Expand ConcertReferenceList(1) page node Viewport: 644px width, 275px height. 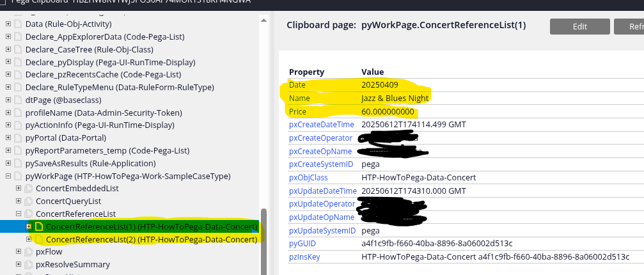pos(29,226)
